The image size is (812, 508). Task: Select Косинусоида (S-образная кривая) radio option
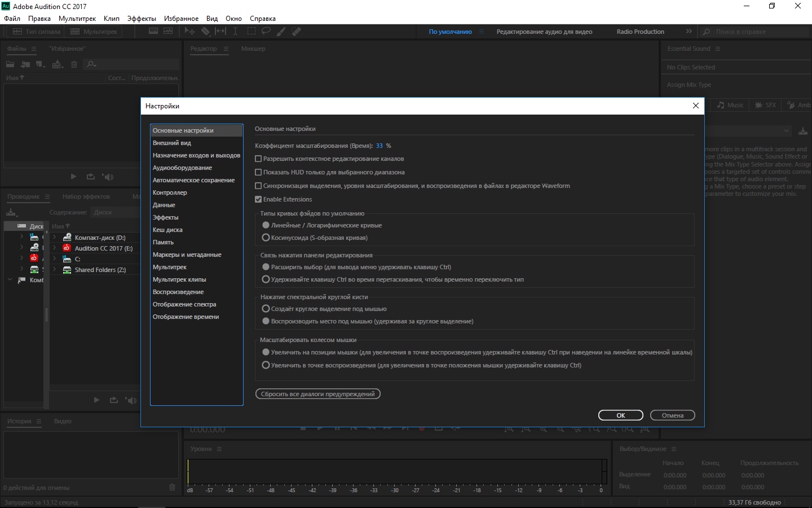(x=266, y=238)
